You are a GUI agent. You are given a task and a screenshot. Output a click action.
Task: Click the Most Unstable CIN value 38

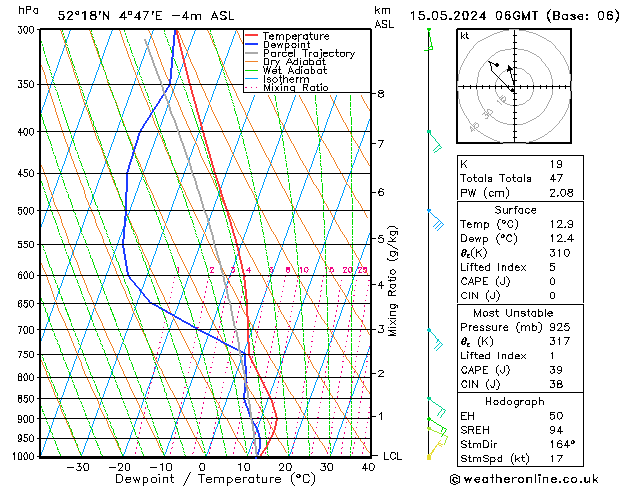pos(556,384)
